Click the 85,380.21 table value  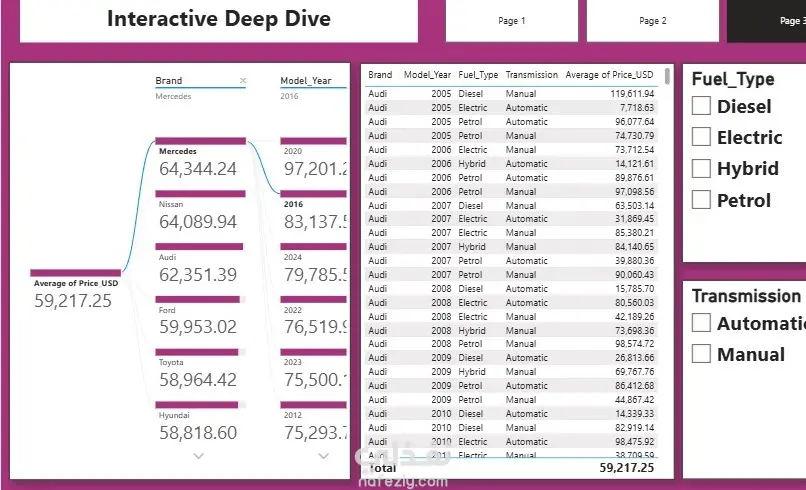(x=634, y=232)
